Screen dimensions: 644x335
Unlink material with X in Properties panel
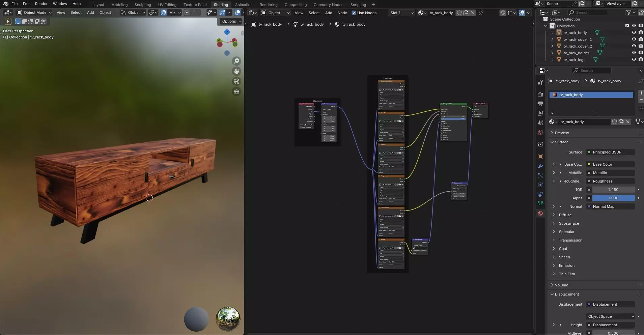tap(628, 122)
